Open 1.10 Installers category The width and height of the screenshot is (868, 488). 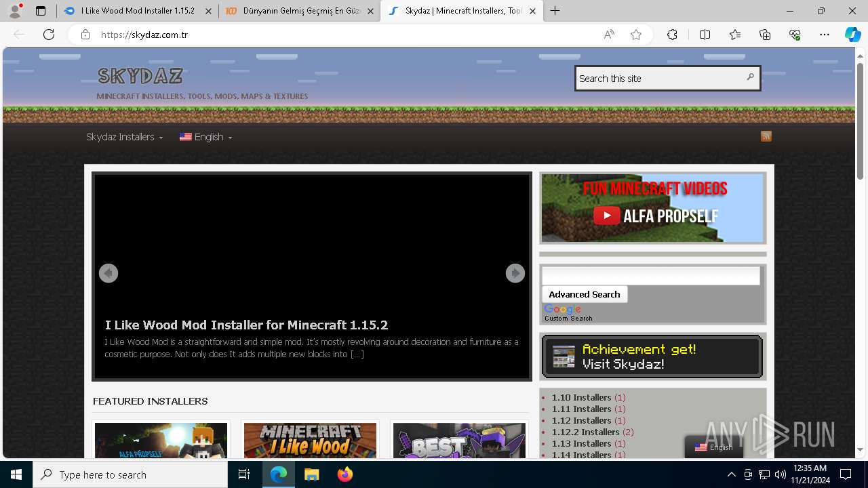(581, 397)
